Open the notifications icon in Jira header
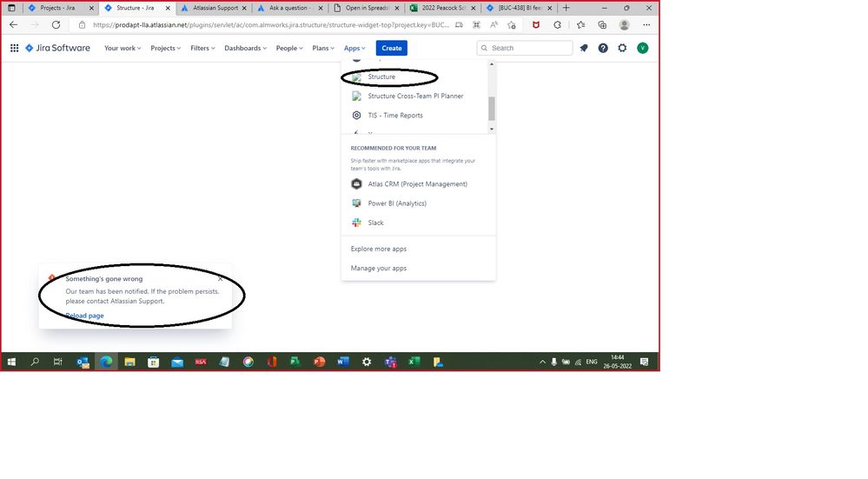868x479 pixels. coord(584,48)
